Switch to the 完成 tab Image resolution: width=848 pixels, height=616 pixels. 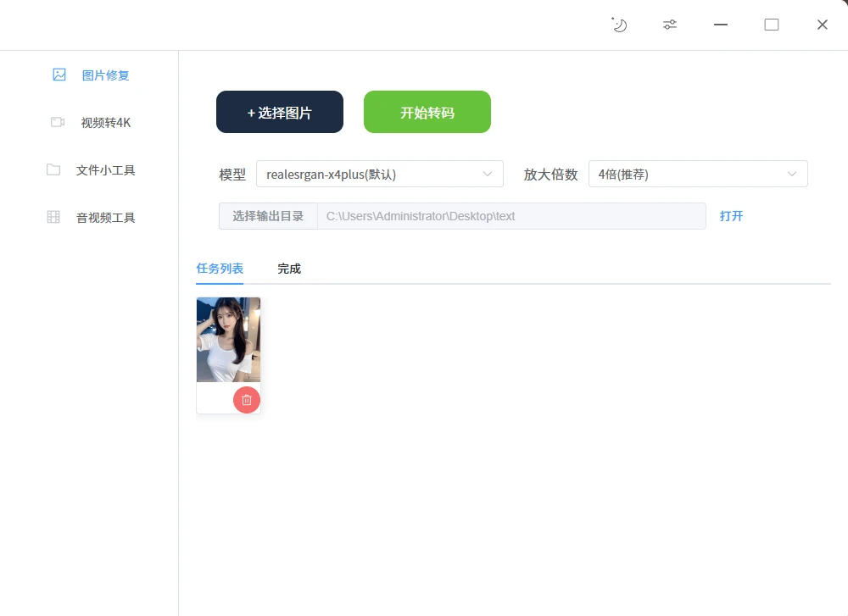click(288, 268)
